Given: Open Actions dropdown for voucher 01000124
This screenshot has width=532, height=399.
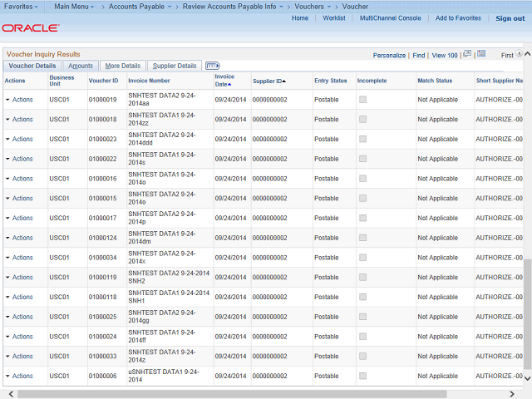Looking at the screenshot, I should [18, 238].
